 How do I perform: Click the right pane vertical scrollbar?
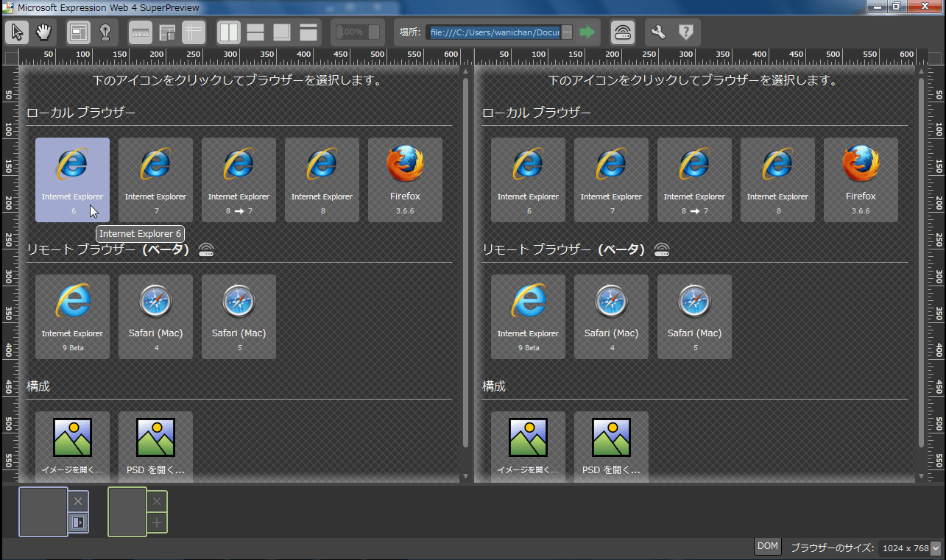pos(921,262)
